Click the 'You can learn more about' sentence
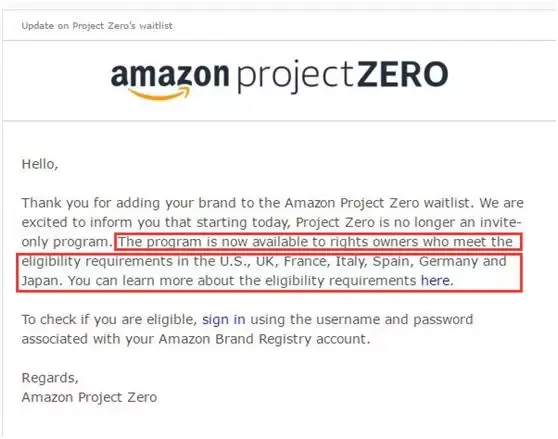558x439 pixels. [260, 281]
